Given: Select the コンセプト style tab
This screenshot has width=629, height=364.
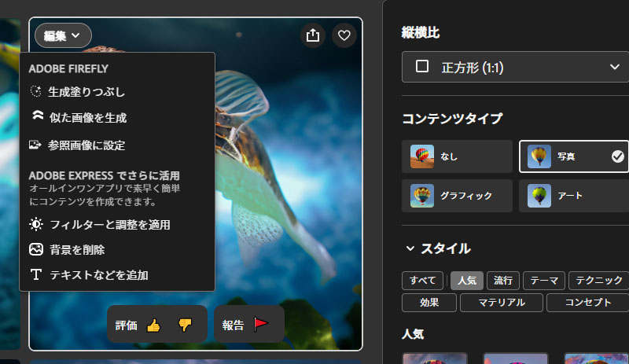Looking at the screenshot, I should tap(587, 303).
